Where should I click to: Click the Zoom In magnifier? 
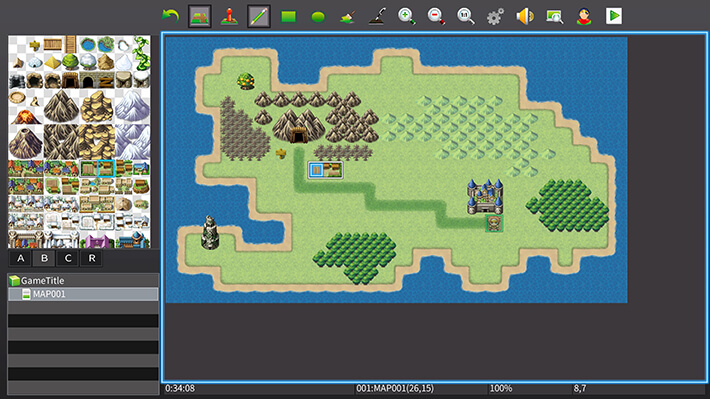(406, 16)
